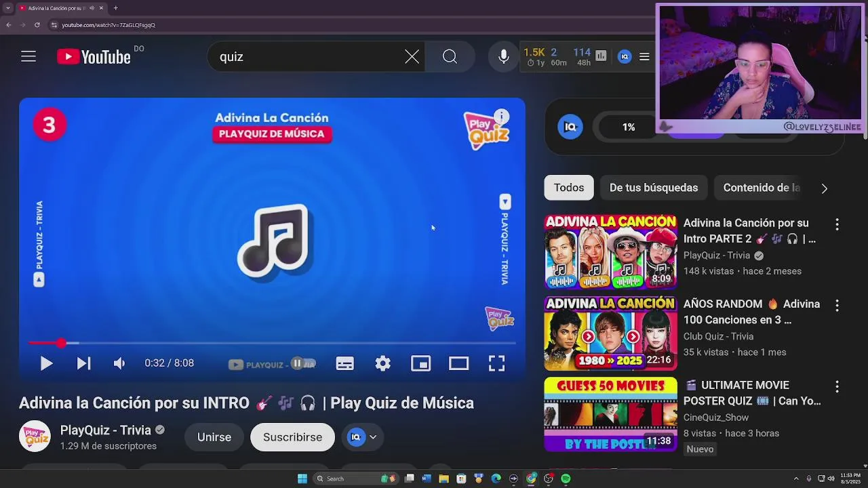
Task: Click the vidIQ logo in the header
Action: click(625, 57)
